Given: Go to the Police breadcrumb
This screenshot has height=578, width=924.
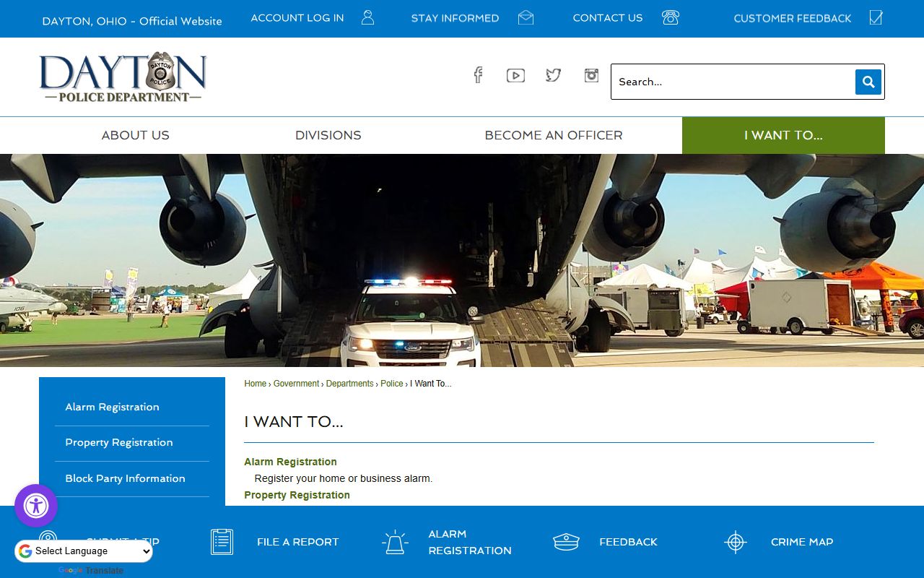Looking at the screenshot, I should click(392, 384).
